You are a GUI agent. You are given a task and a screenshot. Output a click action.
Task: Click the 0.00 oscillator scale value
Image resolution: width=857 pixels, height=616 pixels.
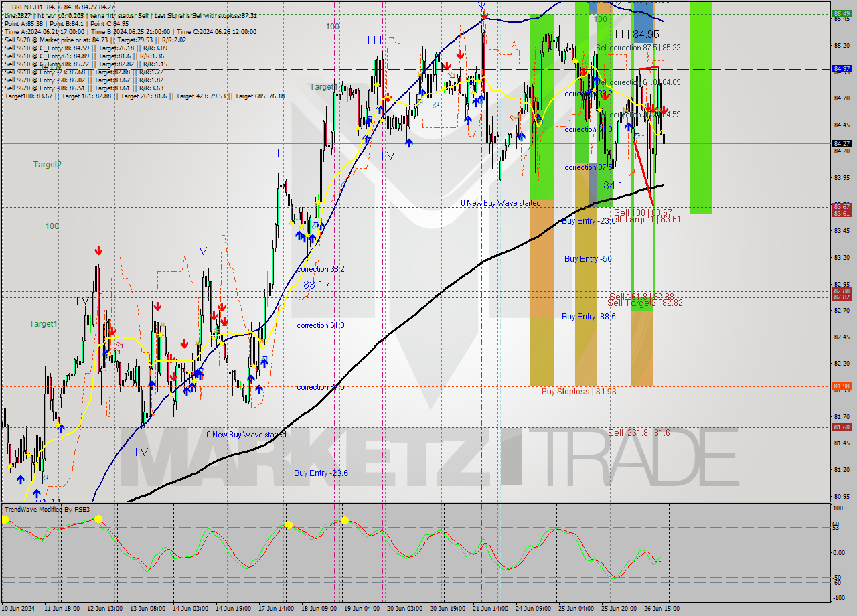pos(840,552)
